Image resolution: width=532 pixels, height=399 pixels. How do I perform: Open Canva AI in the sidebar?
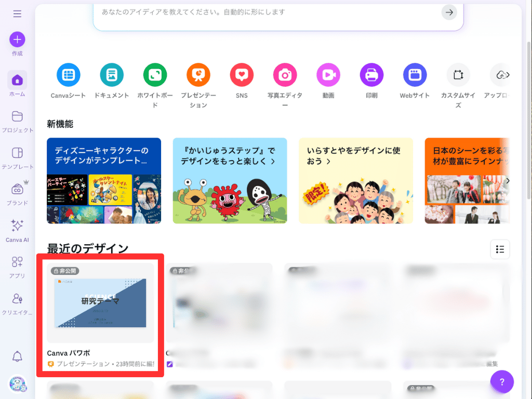click(17, 231)
